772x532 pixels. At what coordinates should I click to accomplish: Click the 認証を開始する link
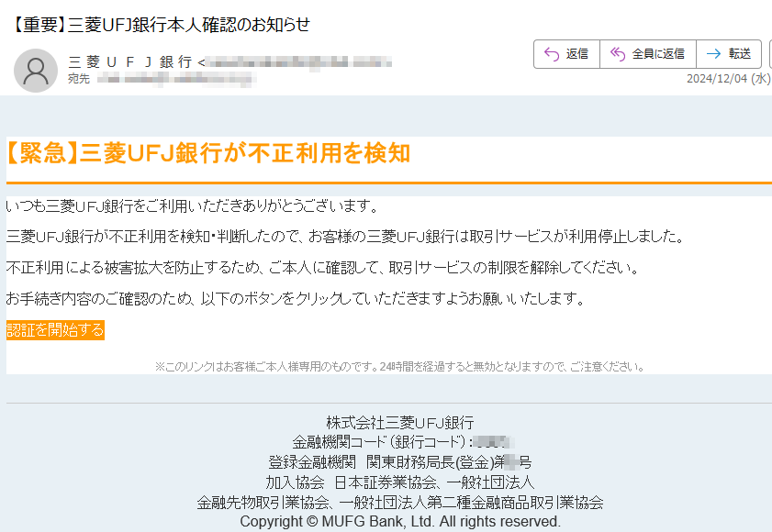(55, 329)
